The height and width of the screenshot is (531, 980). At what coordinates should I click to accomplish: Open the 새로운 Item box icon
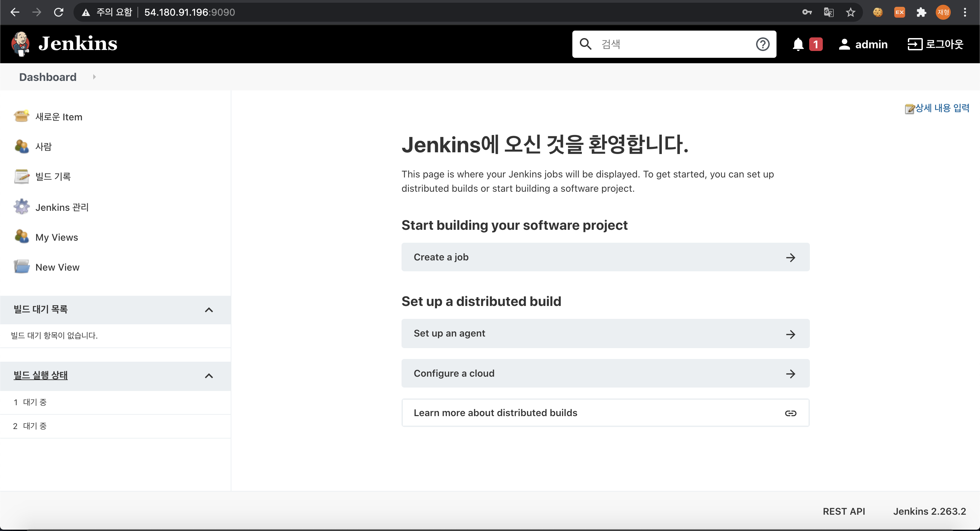(21, 116)
